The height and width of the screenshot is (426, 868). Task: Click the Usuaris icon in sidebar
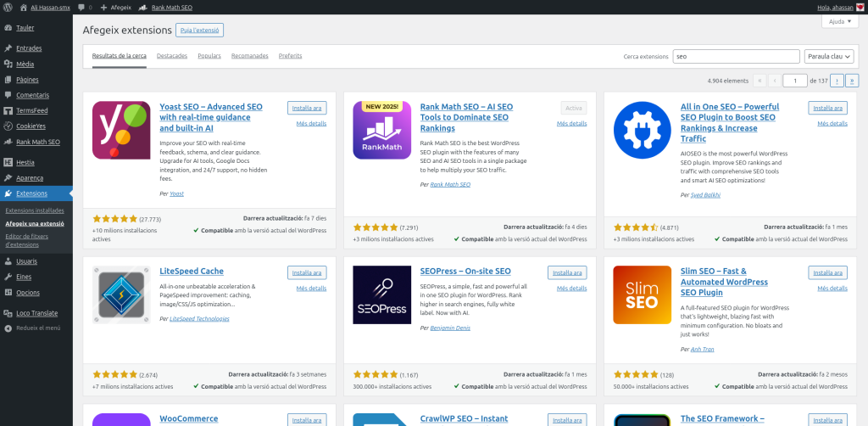click(x=8, y=261)
